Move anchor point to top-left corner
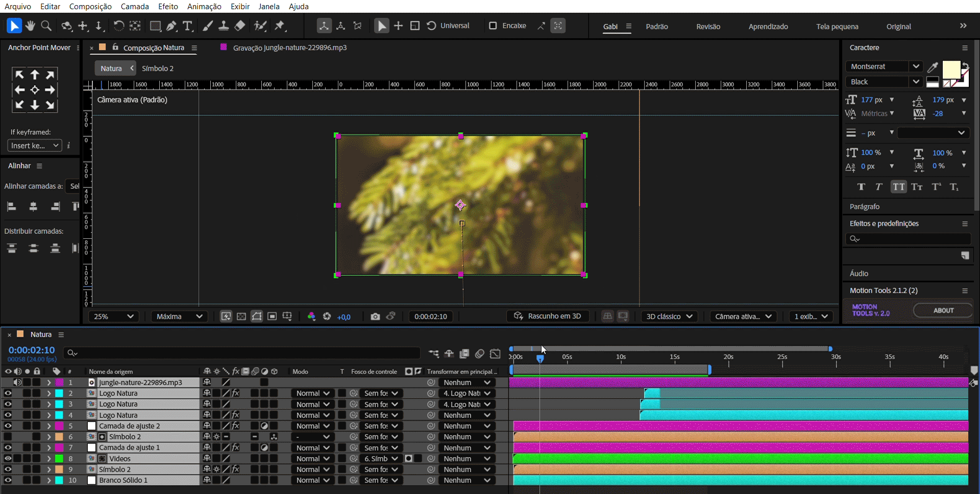Screen dimensions: 980x494 19,75
